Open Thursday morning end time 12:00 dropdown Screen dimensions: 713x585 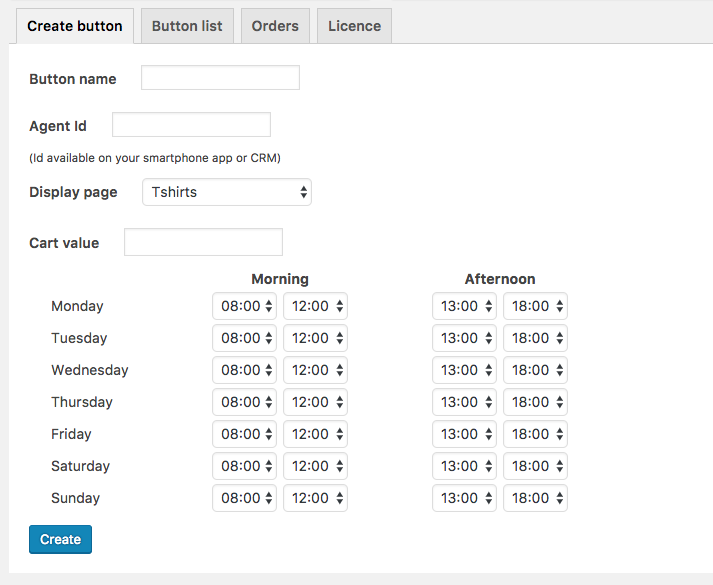(316, 402)
